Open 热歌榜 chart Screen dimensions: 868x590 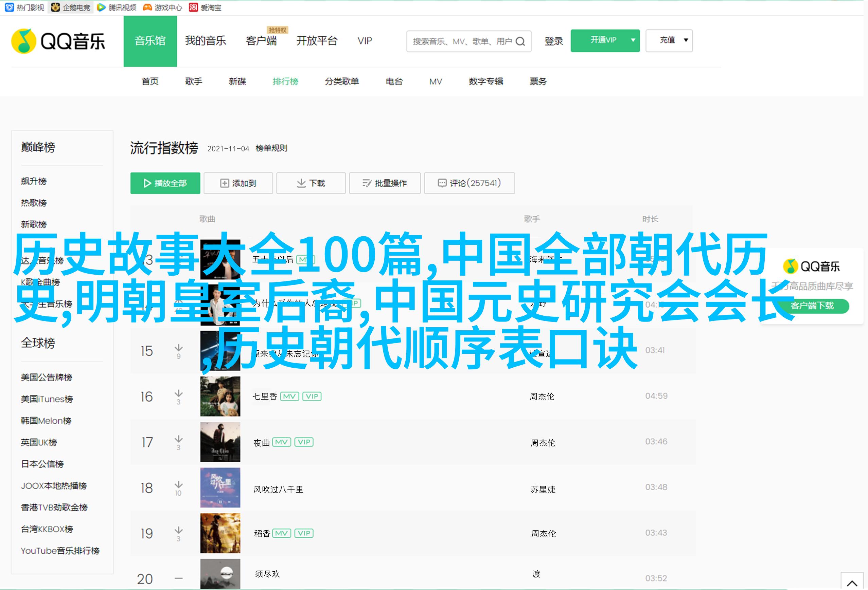[x=34, y=203]
